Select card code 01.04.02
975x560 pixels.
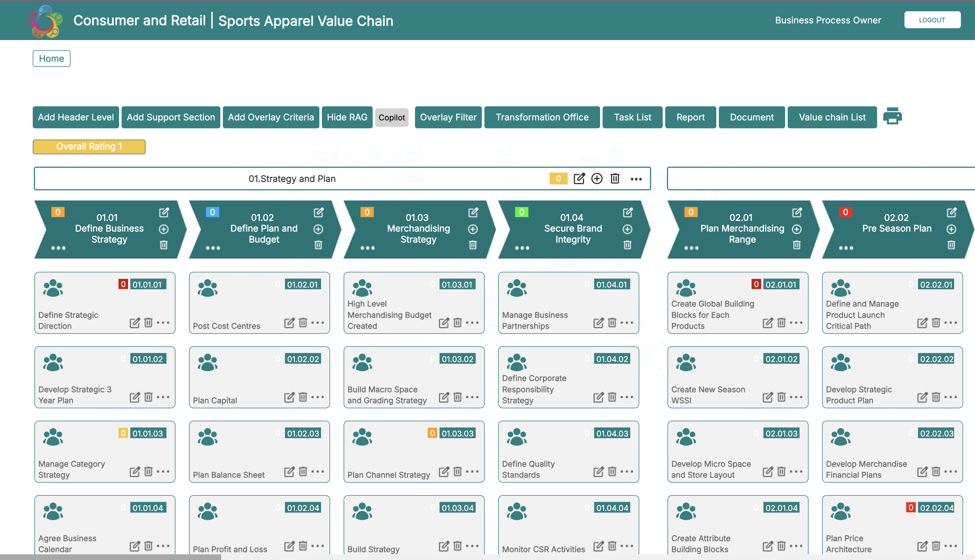tap(612, 359)
